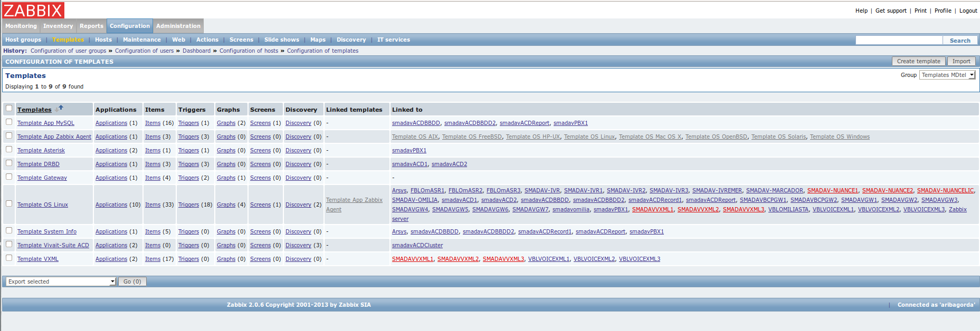Open the Export selected action dropdown

61,281
